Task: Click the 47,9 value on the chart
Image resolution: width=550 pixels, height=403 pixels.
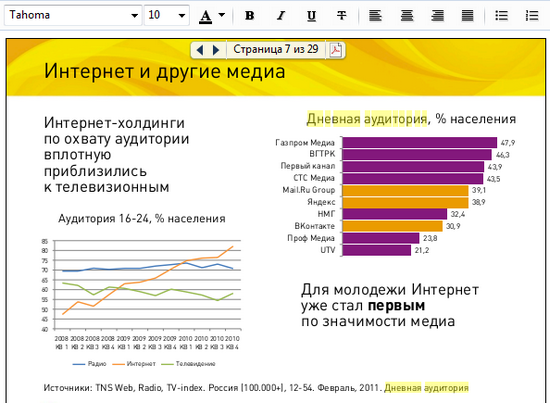Action: (x=508, y=143)
